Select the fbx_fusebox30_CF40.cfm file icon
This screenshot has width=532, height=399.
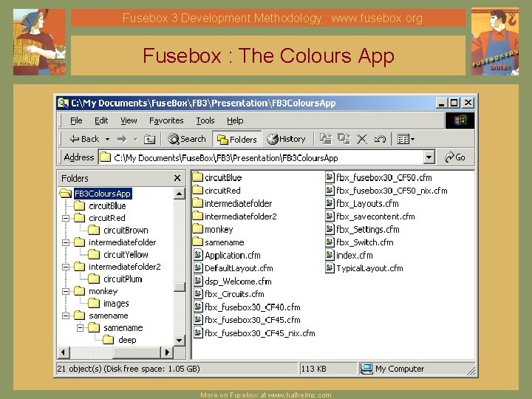coord(198,307)
